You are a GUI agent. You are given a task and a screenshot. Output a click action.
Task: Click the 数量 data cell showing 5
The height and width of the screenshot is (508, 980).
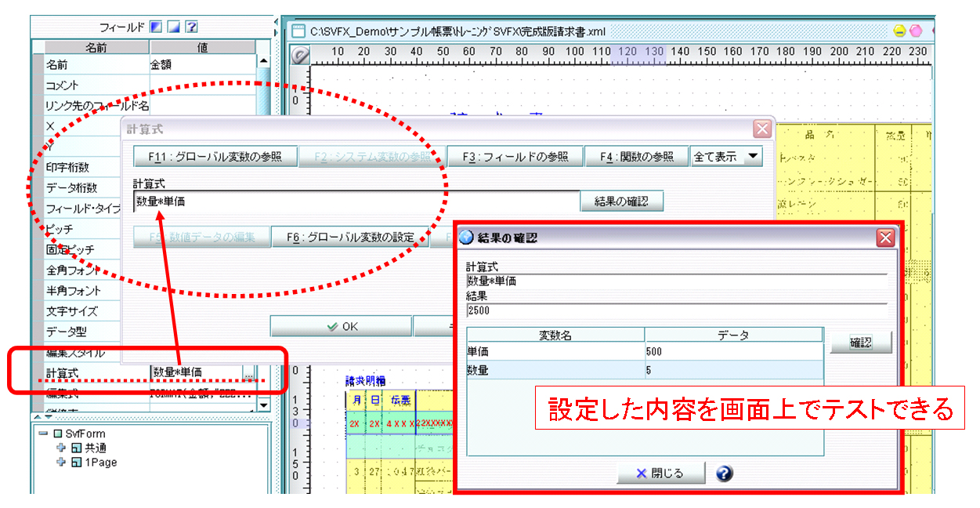pyautogui.click(x=734, y=370)
